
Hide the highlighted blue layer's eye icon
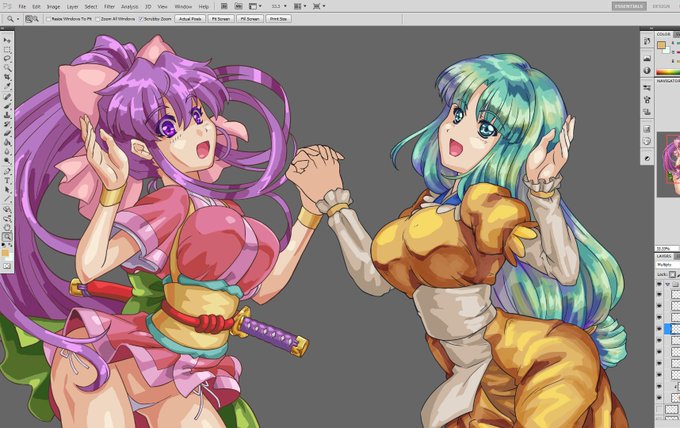(x=659, y=329)
